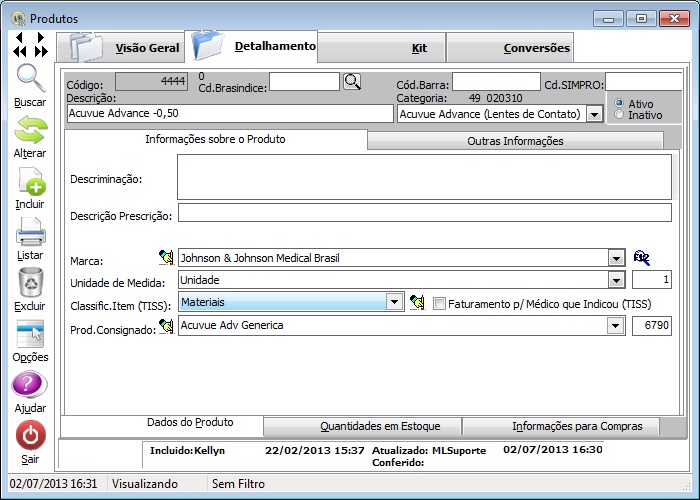Click the Brasindice search magnifier button
The image size is (700, 500).
352,82
